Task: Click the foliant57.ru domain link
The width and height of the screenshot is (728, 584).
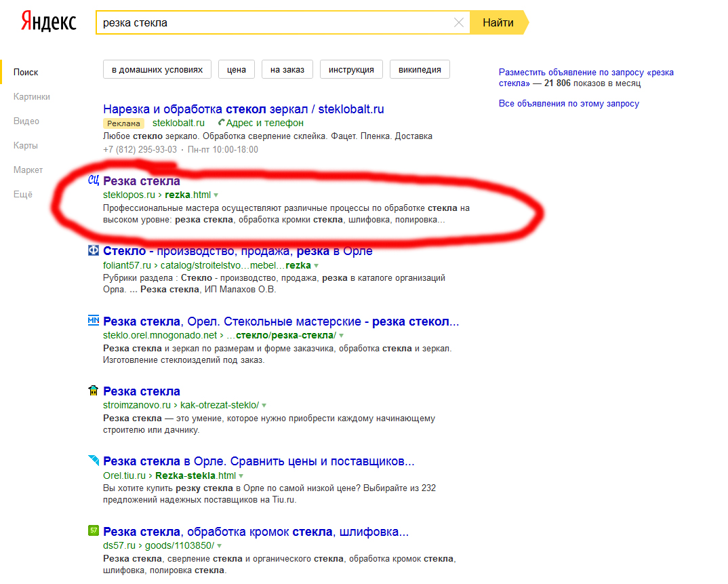Action: click(x=127, y=265)
